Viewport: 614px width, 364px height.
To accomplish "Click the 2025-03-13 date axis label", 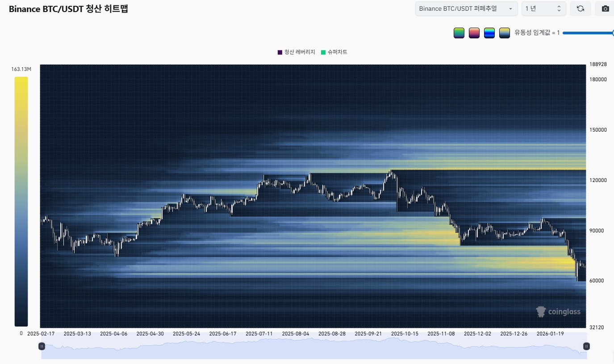I will (77, 333).
